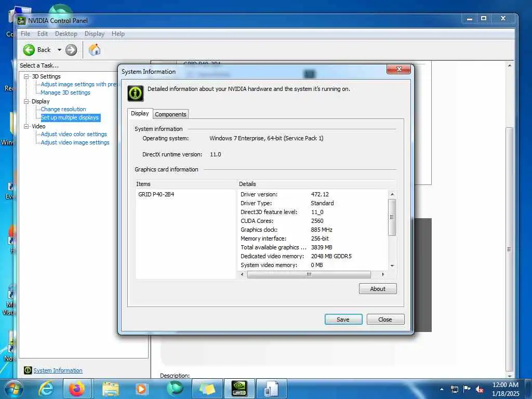Switch to the Components tab
Screen dimensions: 532x399
point(170,114)
